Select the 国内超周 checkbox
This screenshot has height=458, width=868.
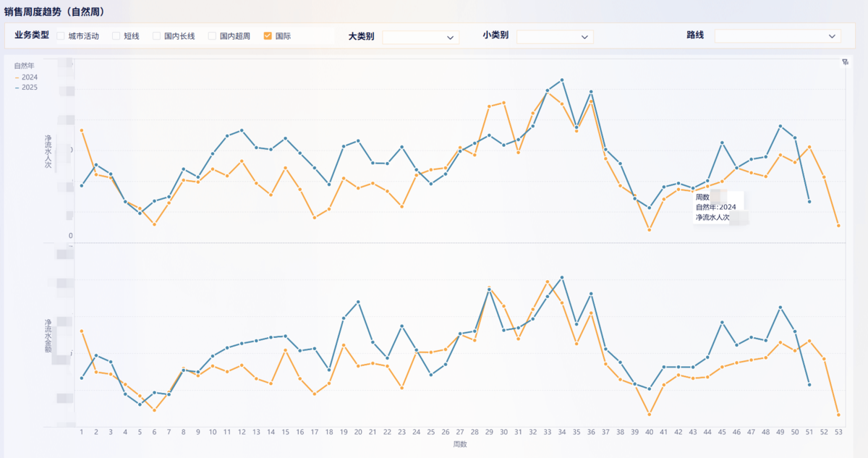[x=212, y=35]
